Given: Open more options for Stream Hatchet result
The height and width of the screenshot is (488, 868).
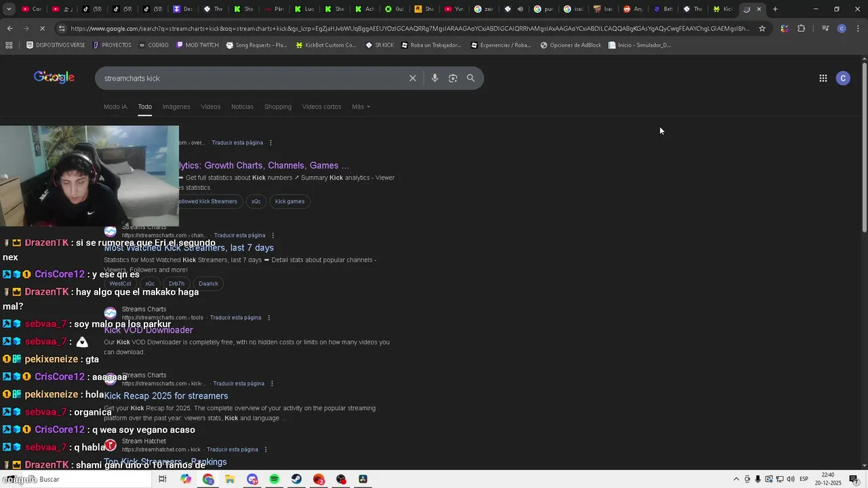Looking at the screenshot, I should (266, 449).
